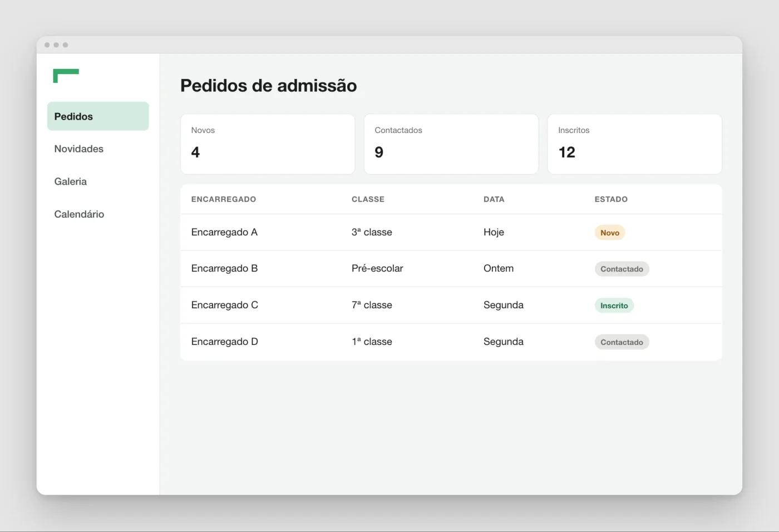Click the ENCARREGADO column header
779x532 pixels.
point(224,199)
